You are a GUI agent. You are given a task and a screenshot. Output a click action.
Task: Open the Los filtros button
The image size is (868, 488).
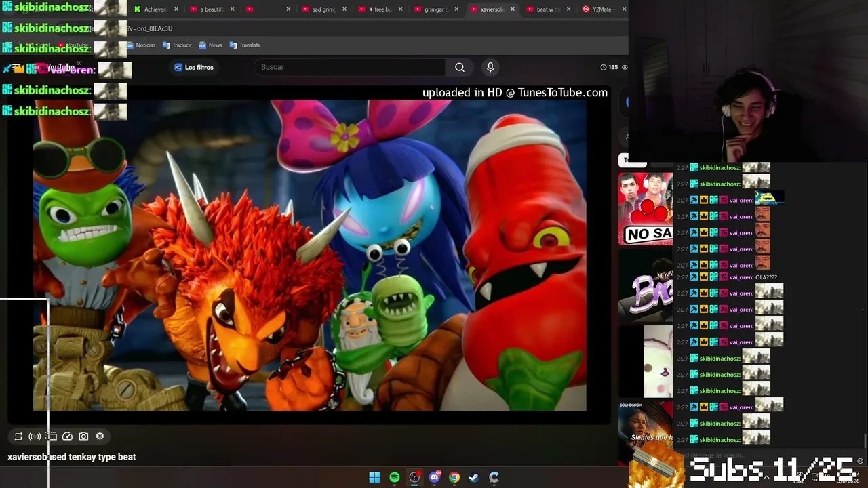tap(194, 67)
